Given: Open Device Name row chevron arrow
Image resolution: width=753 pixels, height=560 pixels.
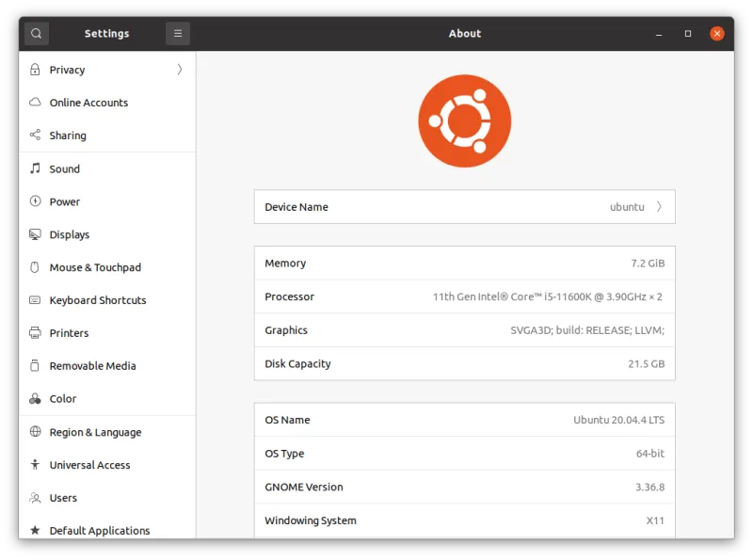Looking at the screenshot, I should coord(659,207).
